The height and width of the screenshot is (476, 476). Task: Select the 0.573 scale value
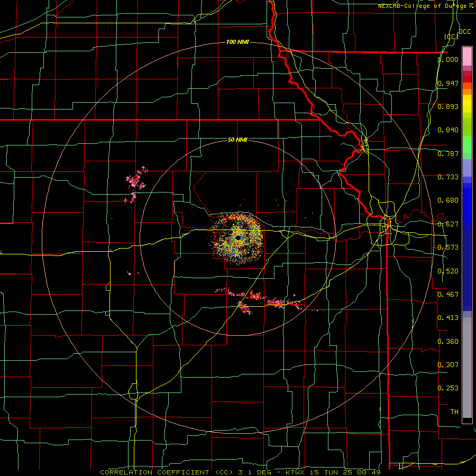click(x=448, y=248)
